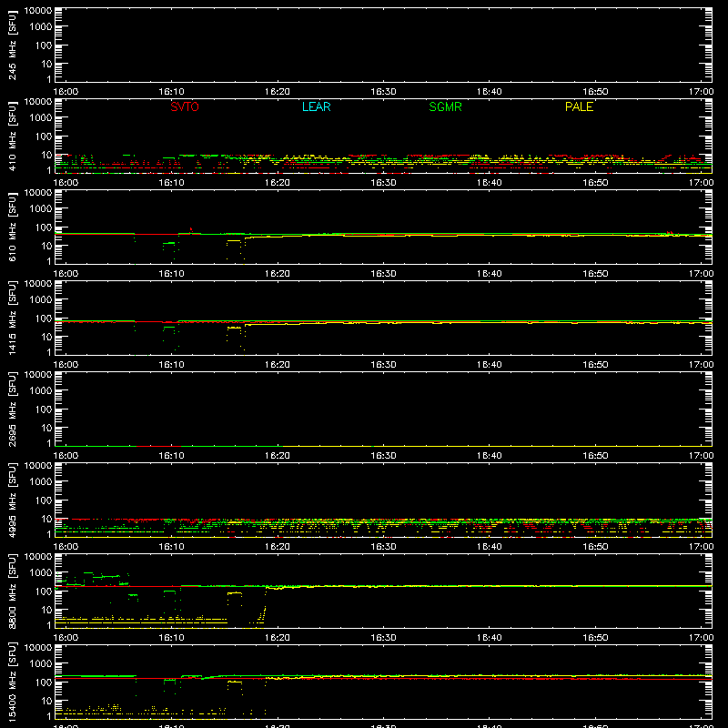The image size is (728, 728).
Task: Select the 2695 MHz [SFU] axis label
Action: 13,409
